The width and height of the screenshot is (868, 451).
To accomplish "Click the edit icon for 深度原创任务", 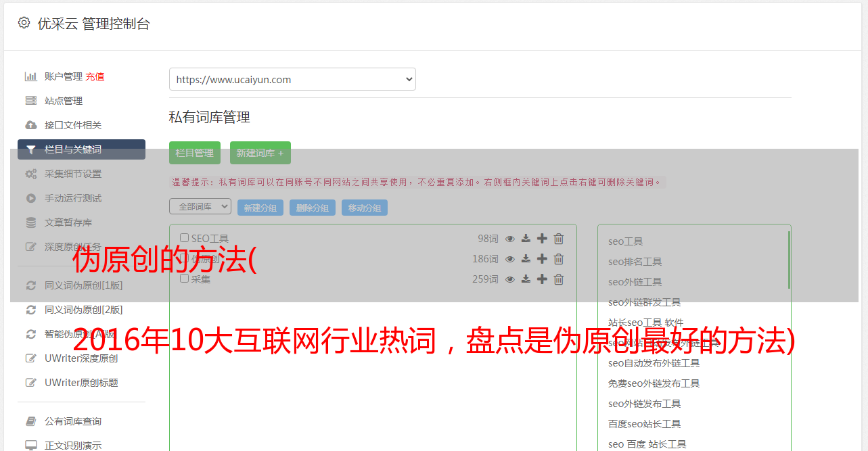I will (x=31, y=247).
